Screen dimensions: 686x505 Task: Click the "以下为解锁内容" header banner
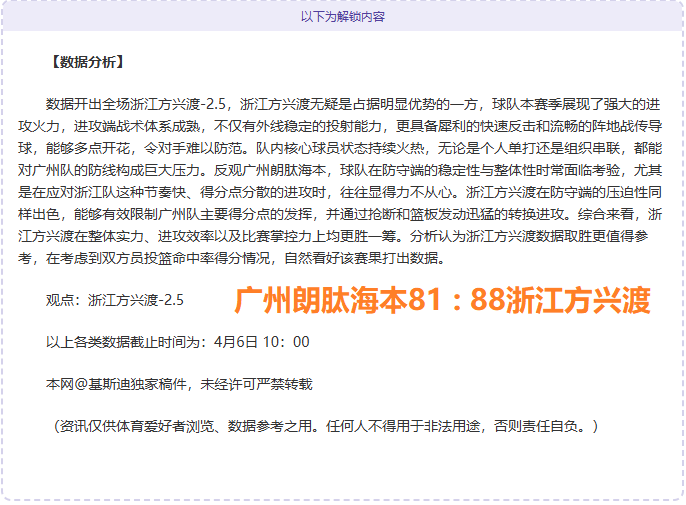[x=343, y=16]
